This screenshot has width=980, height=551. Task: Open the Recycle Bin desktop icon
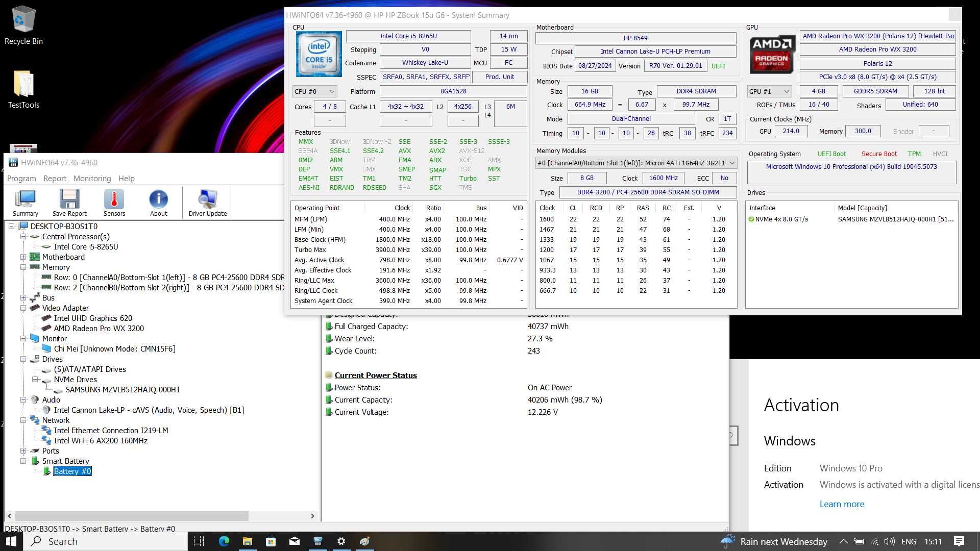(23, 26)
